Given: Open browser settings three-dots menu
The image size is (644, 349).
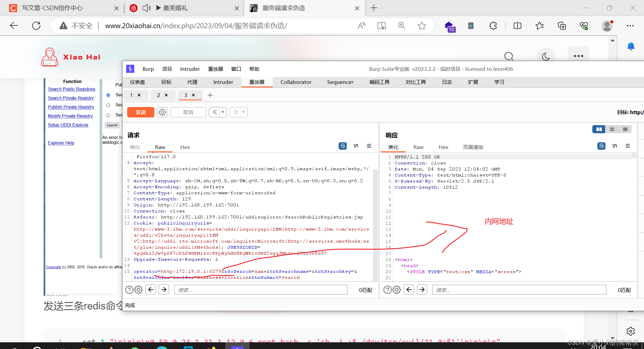Looking at the screenshot, I should [x=630, y=26].
